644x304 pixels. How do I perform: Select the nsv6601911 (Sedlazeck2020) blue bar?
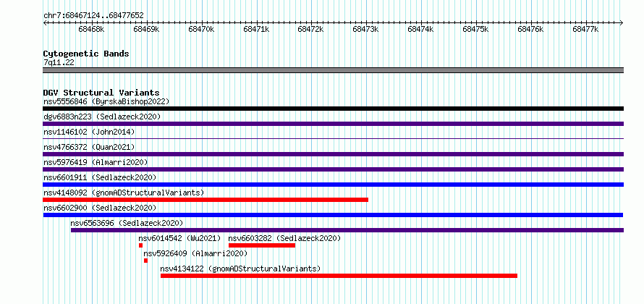click(x=333, y=185)
